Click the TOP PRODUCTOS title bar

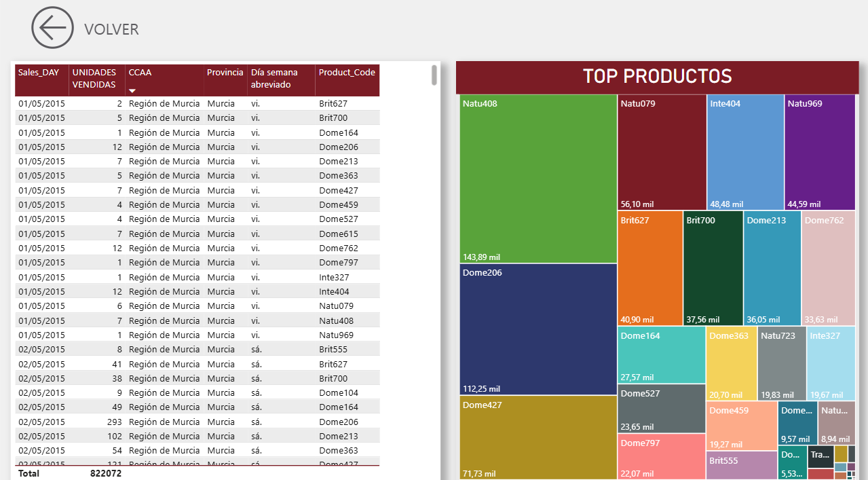[657, 77]
